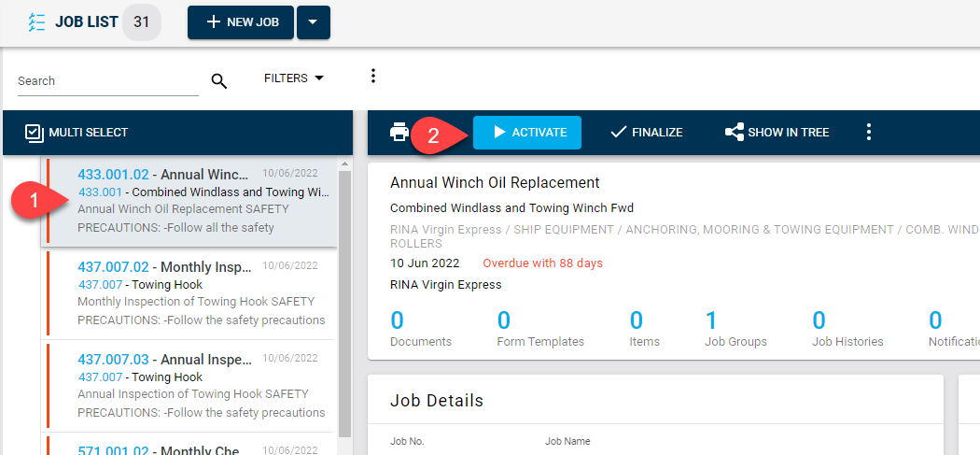Open the Notifications count tile

(954, 329)
